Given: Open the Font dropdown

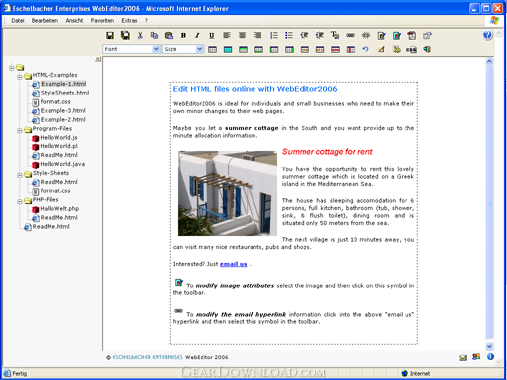Looking at the screenshot, I should (x=131, y=49).
